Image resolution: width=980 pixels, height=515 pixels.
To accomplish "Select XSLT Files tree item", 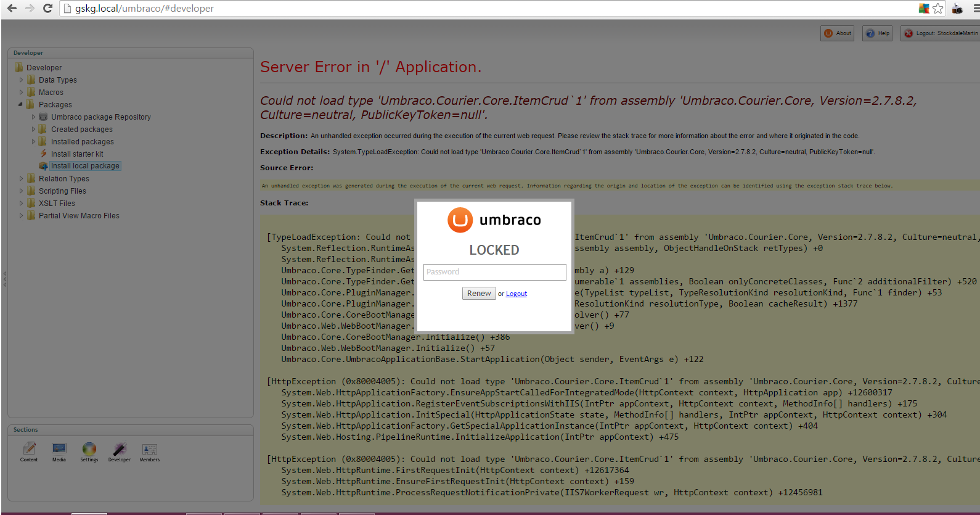I will (x=57, y=204).
